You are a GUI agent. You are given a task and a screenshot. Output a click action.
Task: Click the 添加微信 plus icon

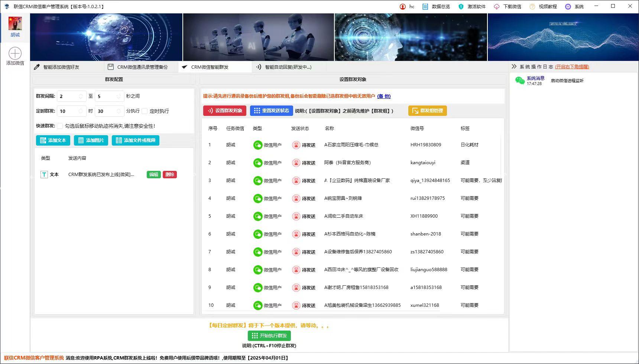point(15,53)
